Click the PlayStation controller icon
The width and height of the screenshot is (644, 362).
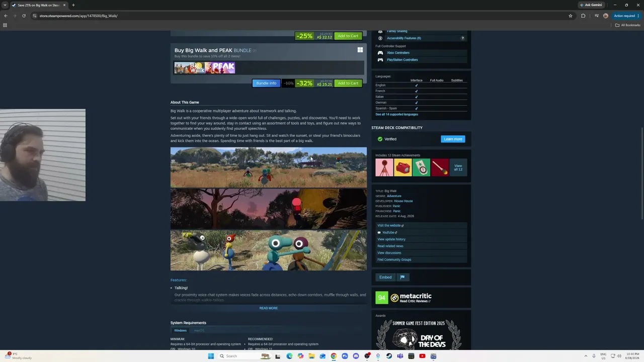click(380, 60)
